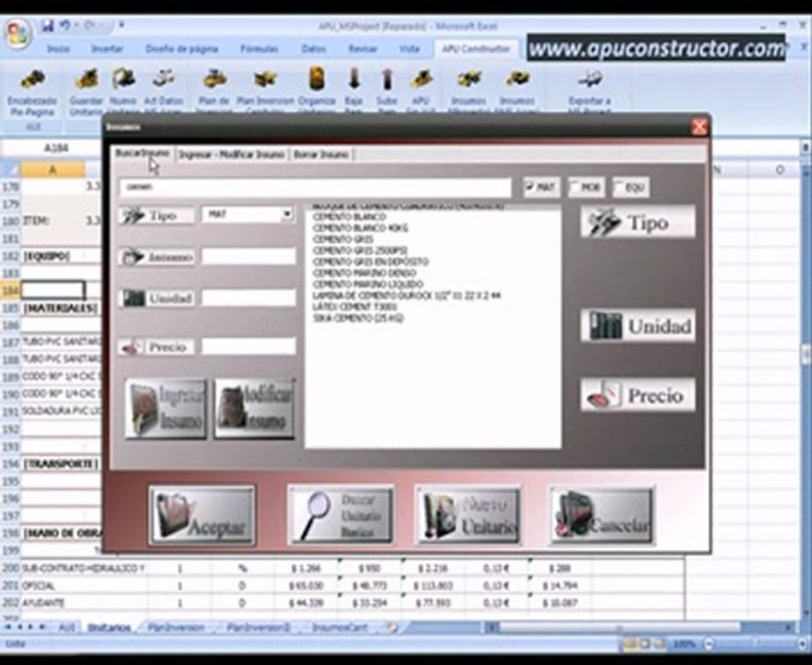Click the empty Insumo text field
The height and width of the screenshot is (665, 812).
[x=248, y=256]
